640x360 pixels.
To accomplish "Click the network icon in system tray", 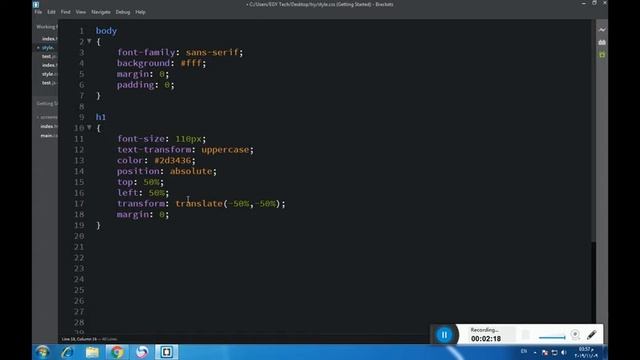I will pos(554,352).
